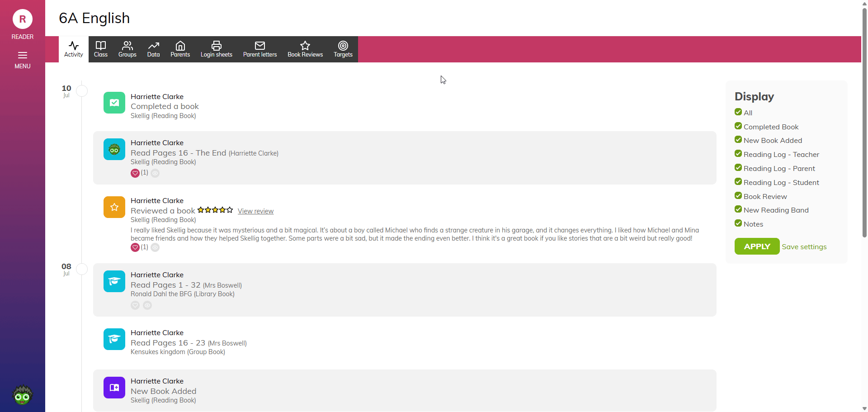Toggle the New Reading Band filter
868x412 pixels.
coord(738,209)
